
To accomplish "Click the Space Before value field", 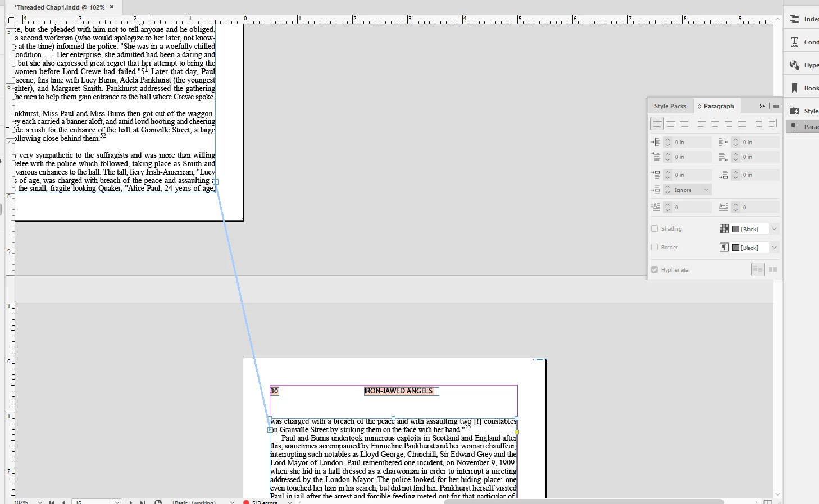I will 692,175.
